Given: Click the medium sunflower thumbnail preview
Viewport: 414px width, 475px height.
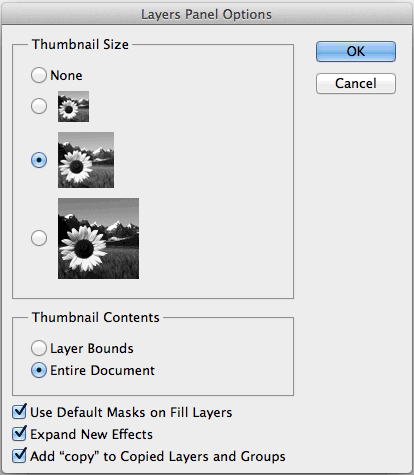Looking at the screenshot, I should click(86, 160).
